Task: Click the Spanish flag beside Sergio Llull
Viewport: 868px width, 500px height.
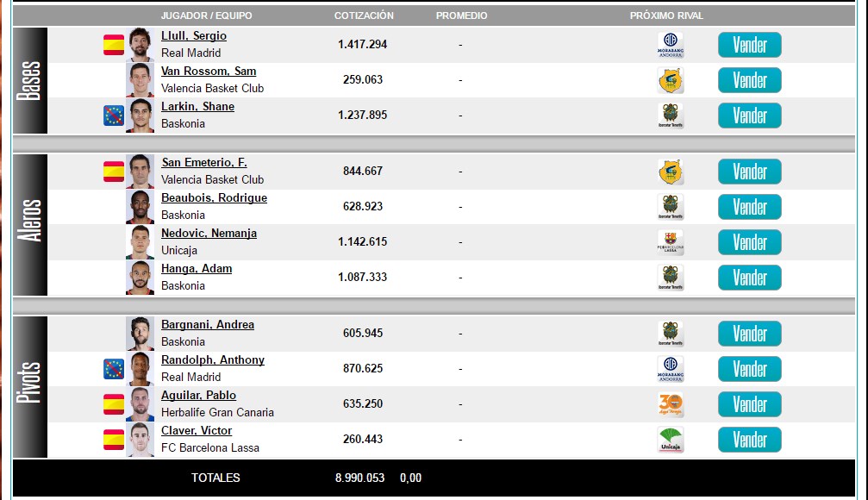Action: [114, 45]
